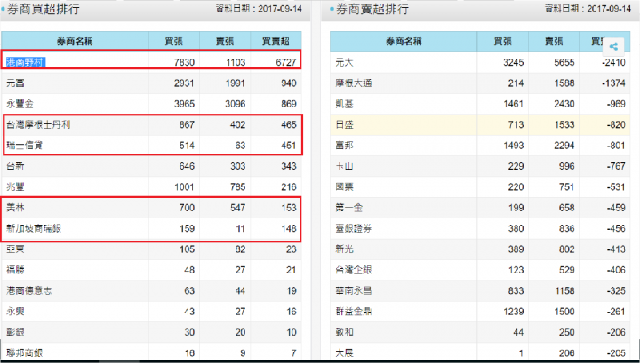Viewport: 640px width, 364px height.
Task: Click net value -1374 for 摩根大通
Action: [x=613, y=83]
